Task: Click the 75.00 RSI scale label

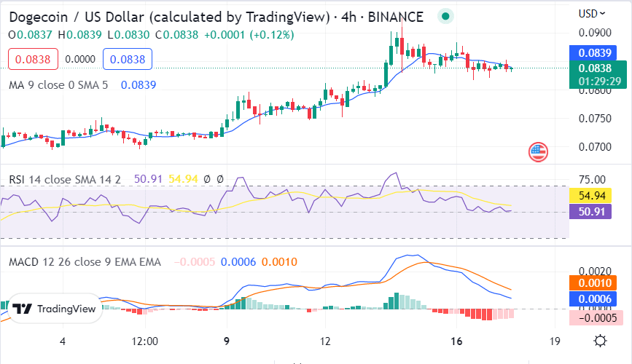Action: pos(592,180)
